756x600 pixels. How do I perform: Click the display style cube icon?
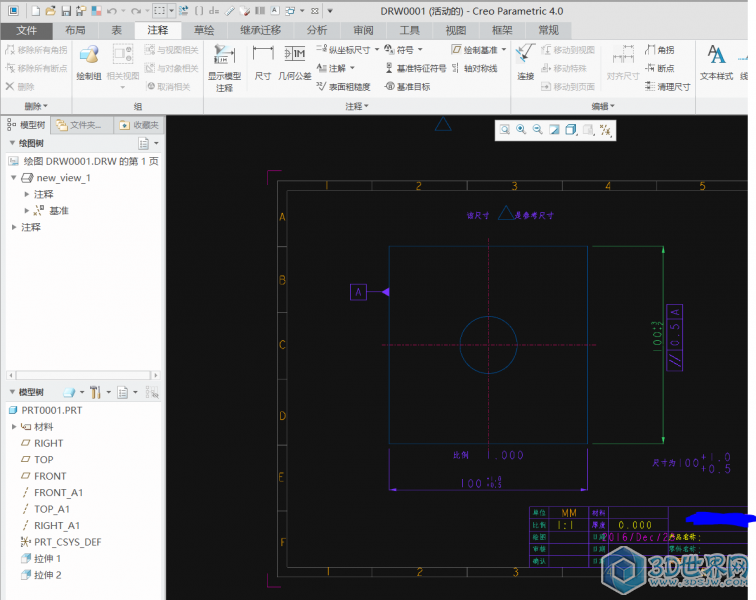pos(571,129)
